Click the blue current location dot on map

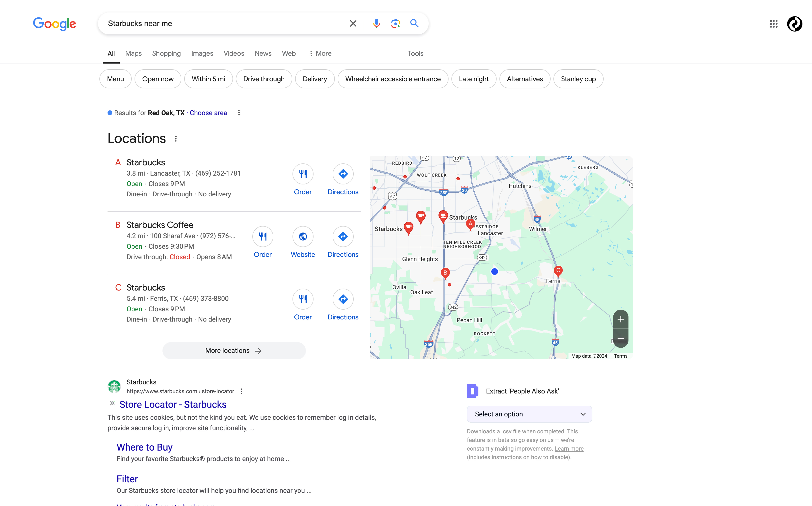[495, 271]
